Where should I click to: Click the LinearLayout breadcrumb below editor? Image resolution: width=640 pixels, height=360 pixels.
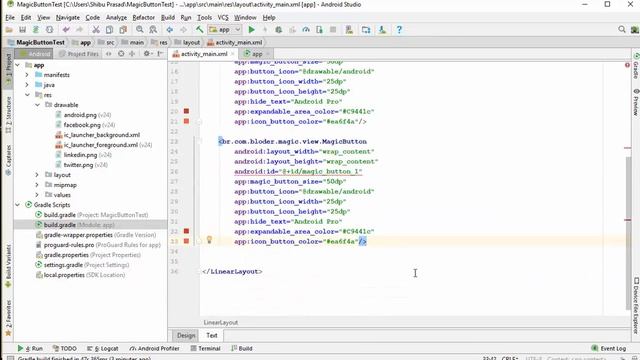tap(220, 322)
